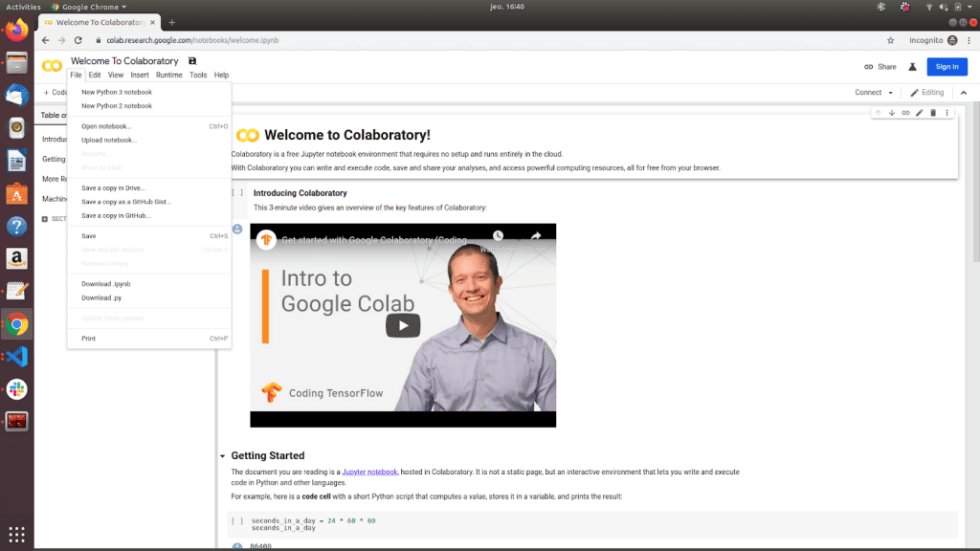Open the Insert menu
980x551 pixels.
140,75
